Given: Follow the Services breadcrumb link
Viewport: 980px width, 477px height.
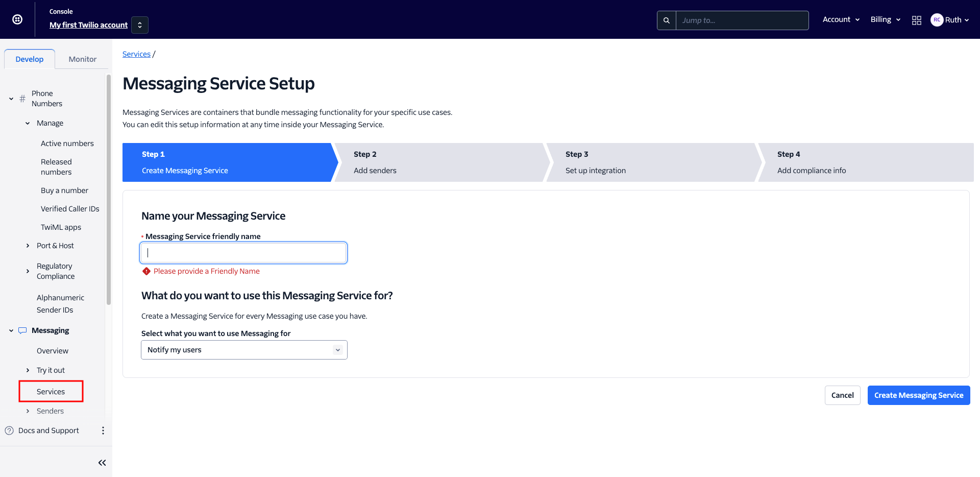Looking at the screenshot, I should tap(136, 54).
